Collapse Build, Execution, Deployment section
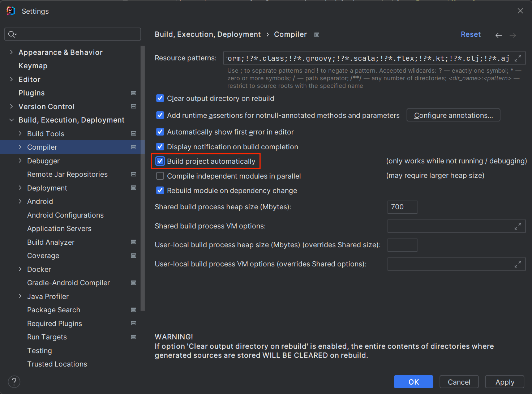The image size is (532, 394). tap(11, 120)
